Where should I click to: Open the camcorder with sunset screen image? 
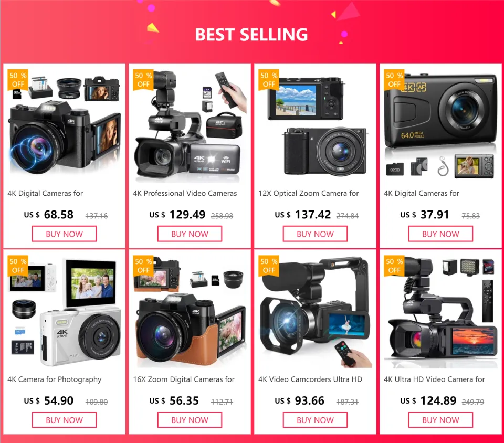click(440, 311)
